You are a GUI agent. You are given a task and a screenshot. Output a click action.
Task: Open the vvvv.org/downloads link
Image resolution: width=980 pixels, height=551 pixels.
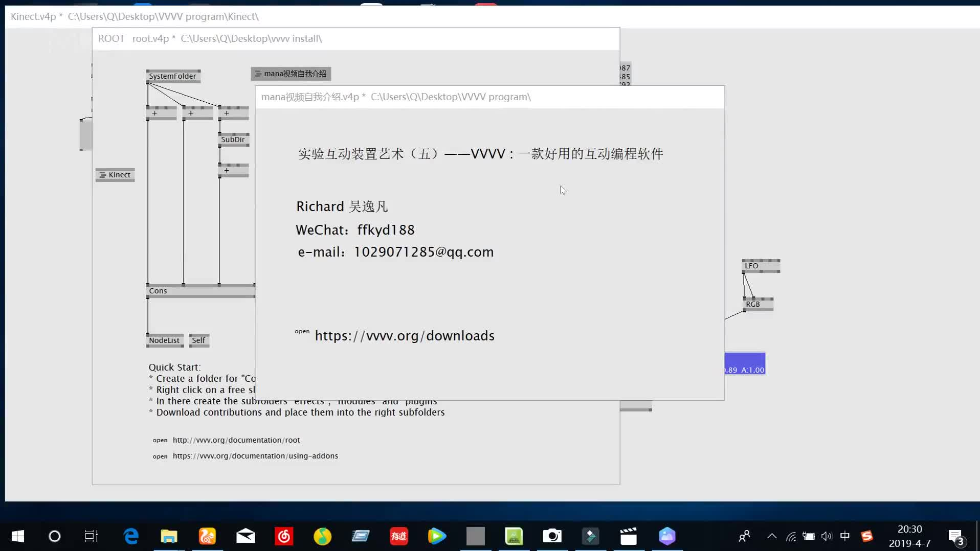[x=405, y=336]
